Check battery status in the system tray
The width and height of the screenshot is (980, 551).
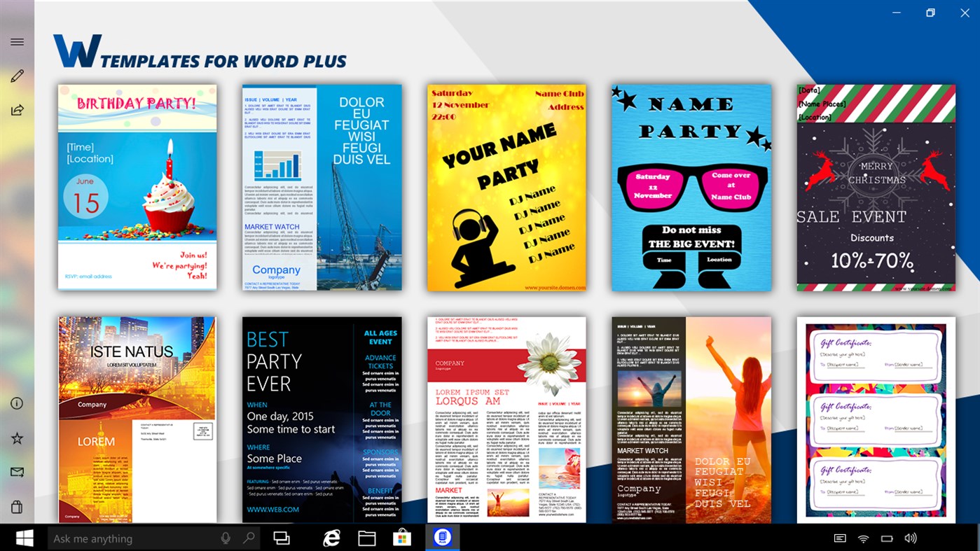pyautogui.click(x=887, y=538)
